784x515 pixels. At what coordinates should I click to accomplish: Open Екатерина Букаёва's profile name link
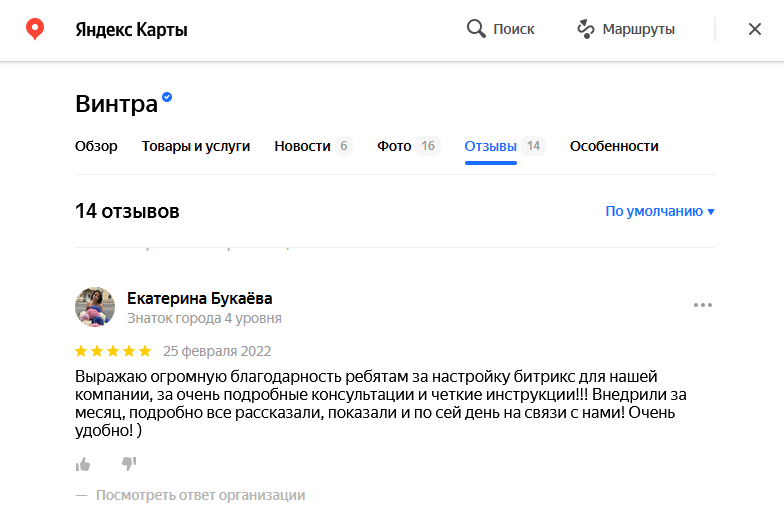click(x=200, y=298)
